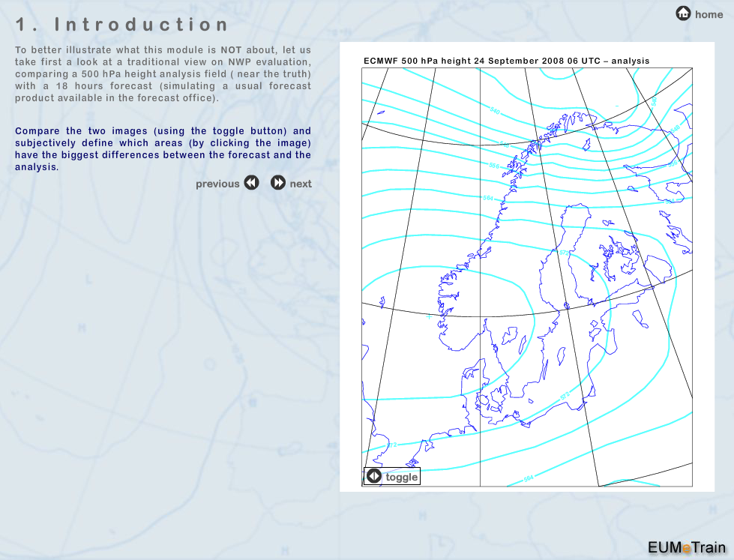734x560 pixels.
Task: Click the 564 contour label below 556
Action: (488, 199)
